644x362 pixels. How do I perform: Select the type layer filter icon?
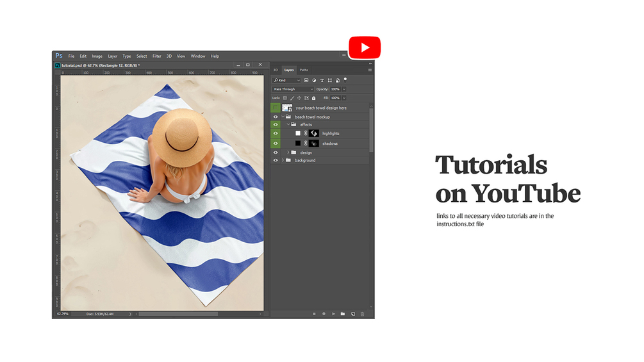pyautogui.click(x=322, y=81)
